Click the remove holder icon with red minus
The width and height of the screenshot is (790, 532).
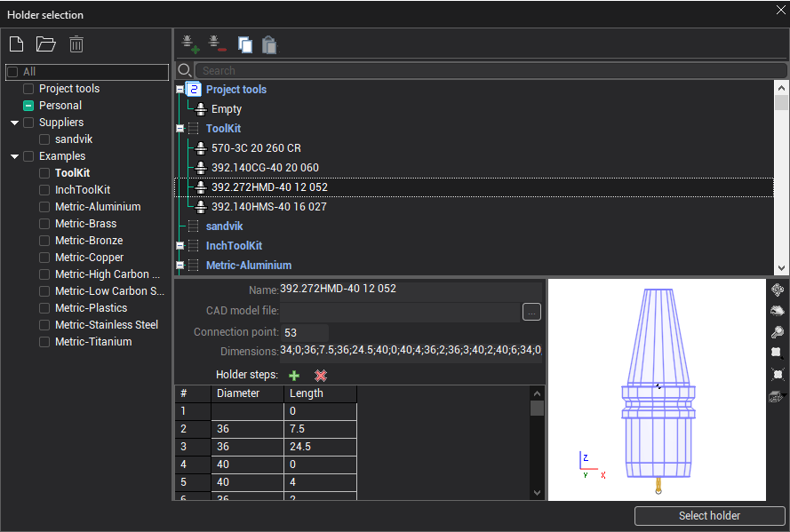(217, 44)
